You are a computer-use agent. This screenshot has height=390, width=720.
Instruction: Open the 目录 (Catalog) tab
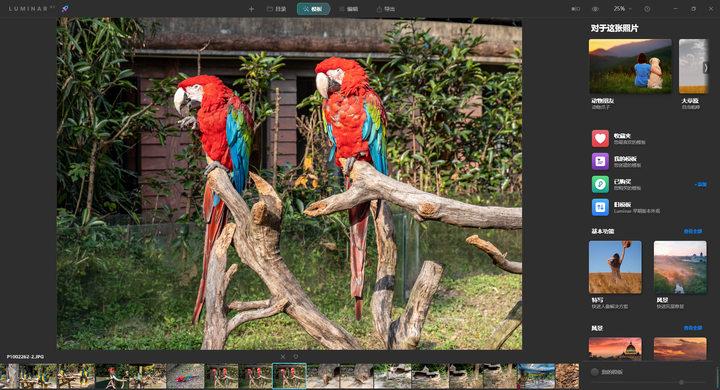[x=277, y=9]
